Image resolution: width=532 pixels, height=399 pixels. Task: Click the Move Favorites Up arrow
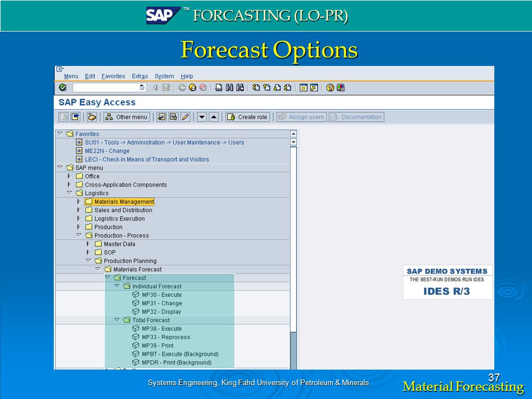pos(214,117)
